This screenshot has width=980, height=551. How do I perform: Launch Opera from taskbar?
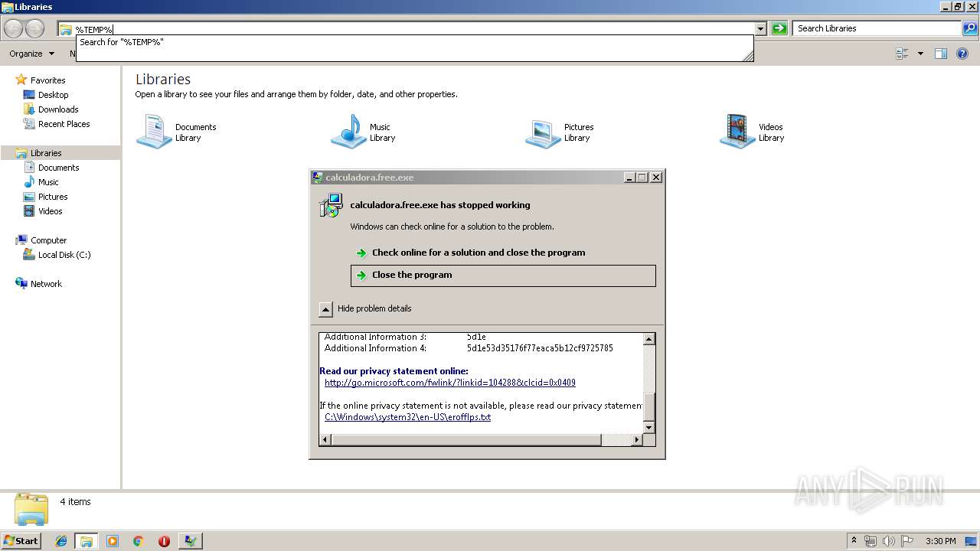point(164,541)
